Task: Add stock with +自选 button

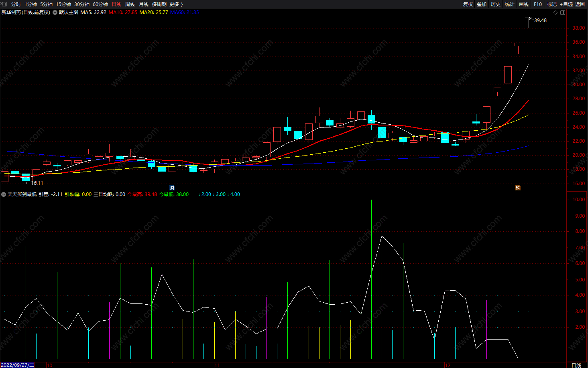Action: coord(566,4)
